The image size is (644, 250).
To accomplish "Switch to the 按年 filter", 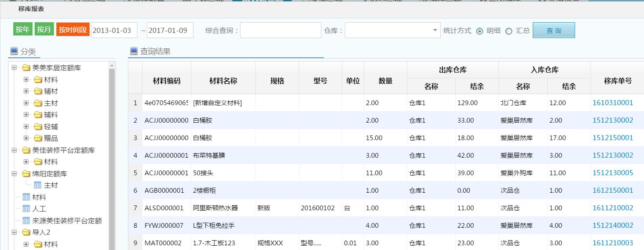I will pyautogui.click(x=23, y=29).
